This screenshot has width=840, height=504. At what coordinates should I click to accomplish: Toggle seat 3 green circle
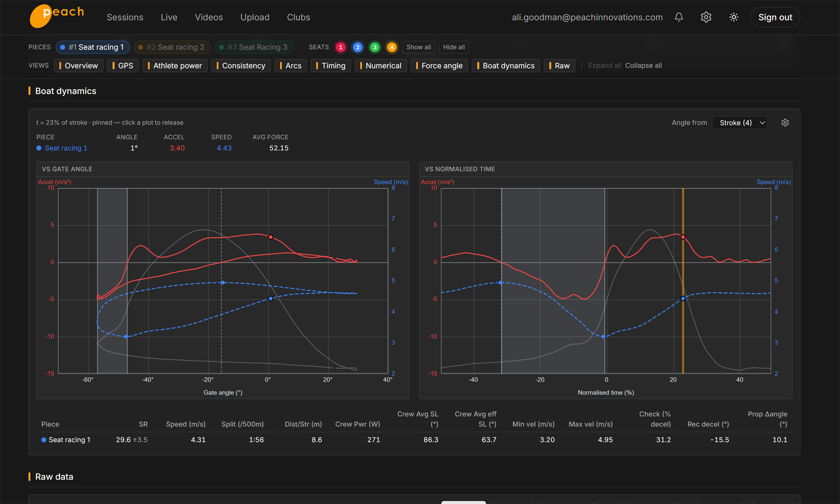(x=374, y=47)
